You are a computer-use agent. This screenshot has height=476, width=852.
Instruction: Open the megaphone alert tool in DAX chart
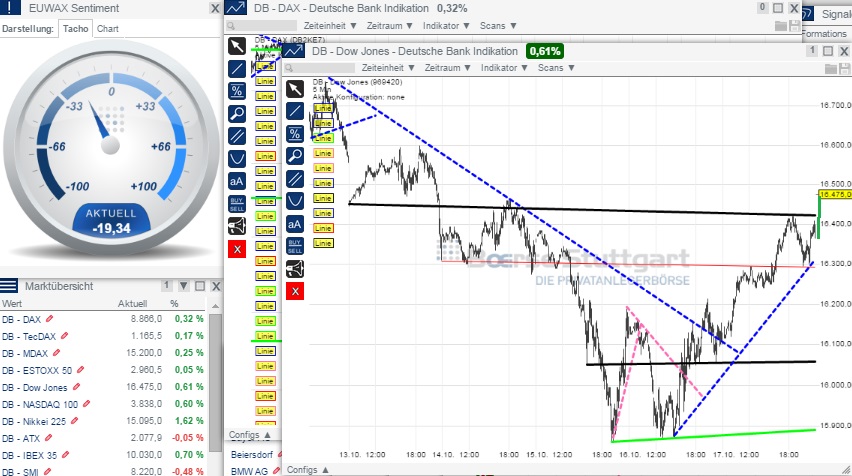click(236, 226)
